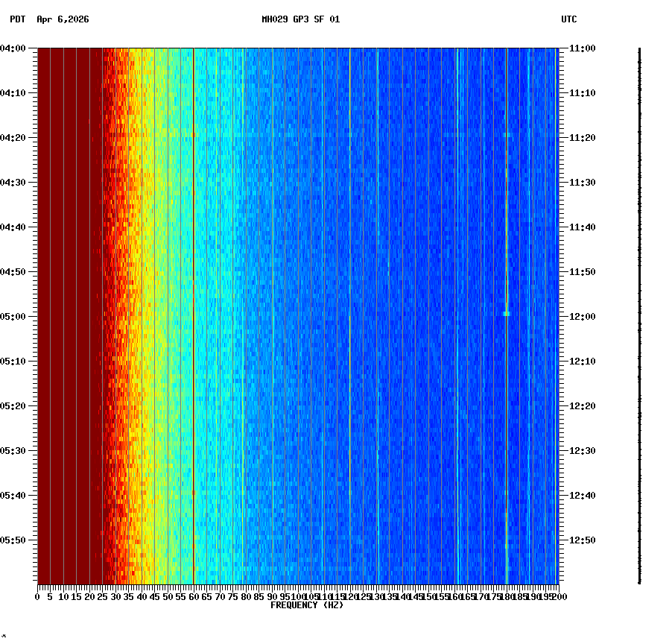Select the top of the vertical waveform strip
The width and height of the screenshot is (672, 644).
(x=639, y=49)
